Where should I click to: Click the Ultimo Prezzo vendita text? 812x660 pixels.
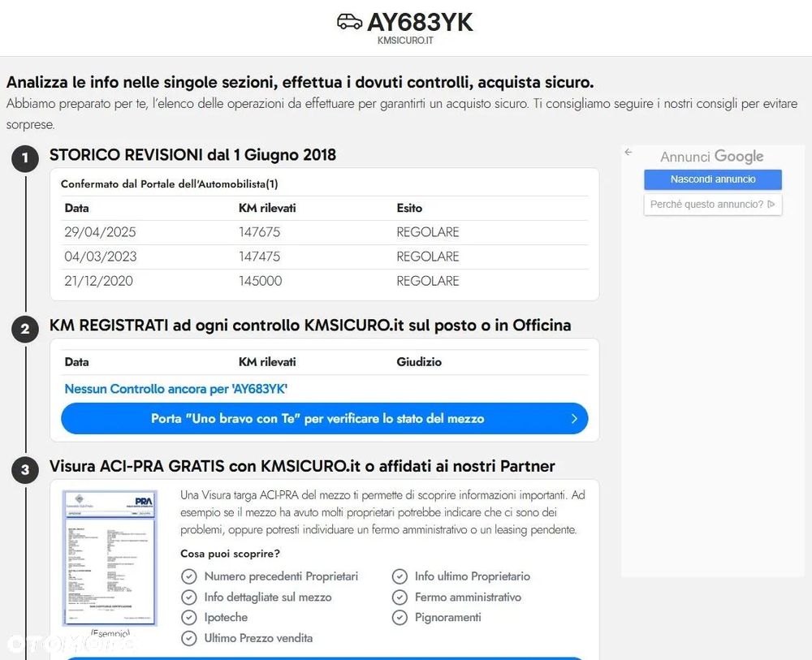[x=258, y=638]
